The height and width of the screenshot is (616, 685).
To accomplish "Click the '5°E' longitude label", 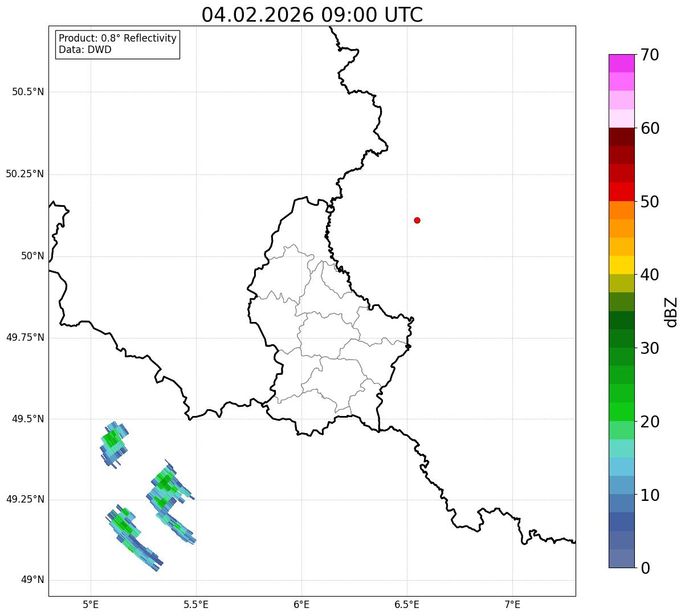I will point(91,604).
